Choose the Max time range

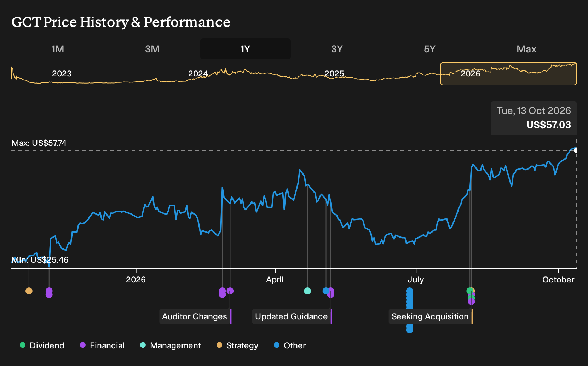pos(526,49)
